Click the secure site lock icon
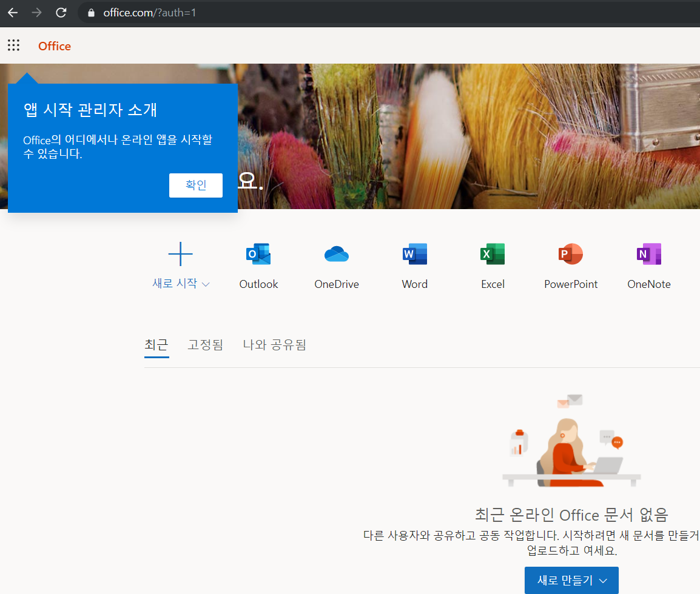 coord(90,13)
